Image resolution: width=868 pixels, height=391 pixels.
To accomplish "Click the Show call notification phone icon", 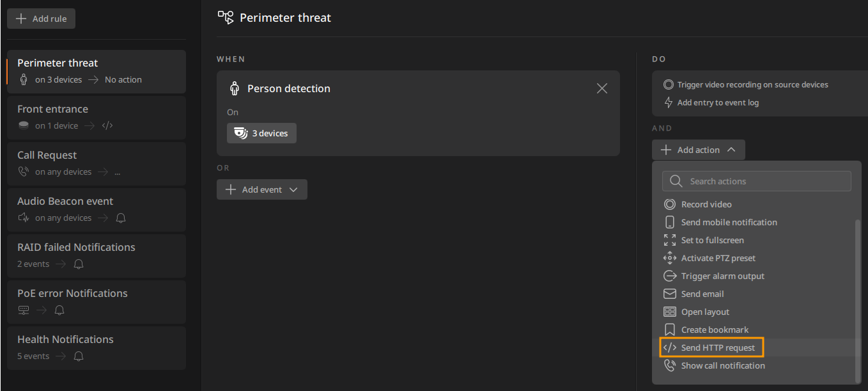I will coord(670,365).
